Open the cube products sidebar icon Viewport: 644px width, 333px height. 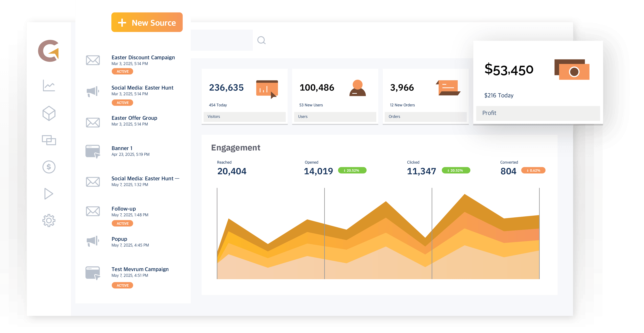pyautogui.click(x=49, y=113)
